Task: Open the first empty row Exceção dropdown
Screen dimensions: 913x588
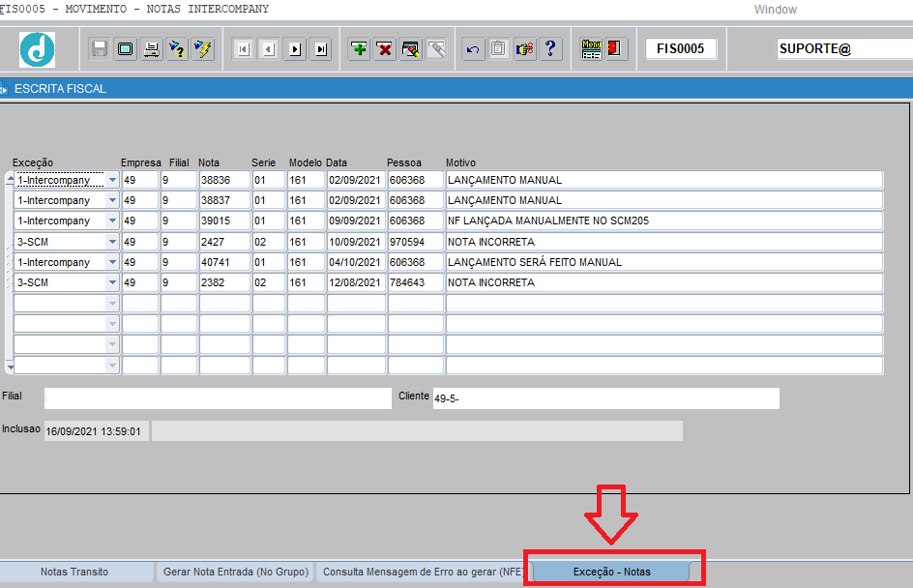Action: [x=112, y=304]
